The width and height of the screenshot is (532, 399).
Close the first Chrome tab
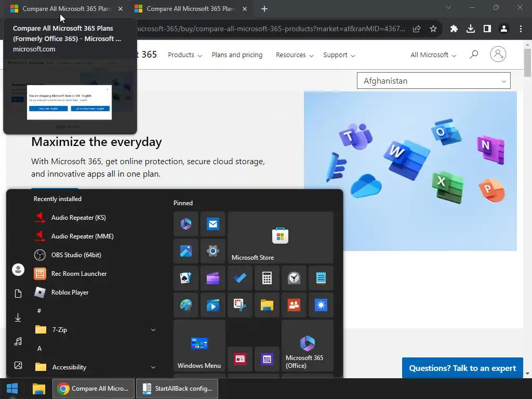pos(121,9)
